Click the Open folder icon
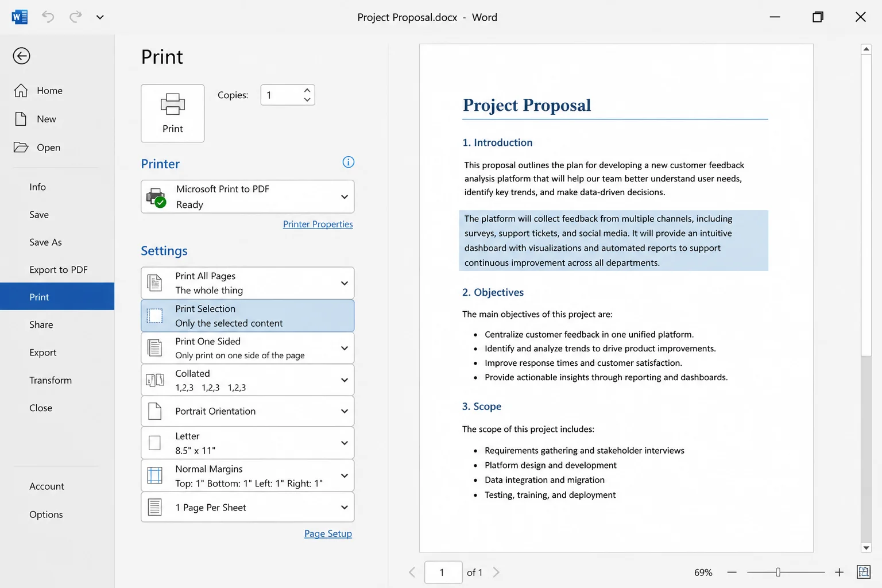This screenshot has height=588, width=882. (x=21, y=148)
